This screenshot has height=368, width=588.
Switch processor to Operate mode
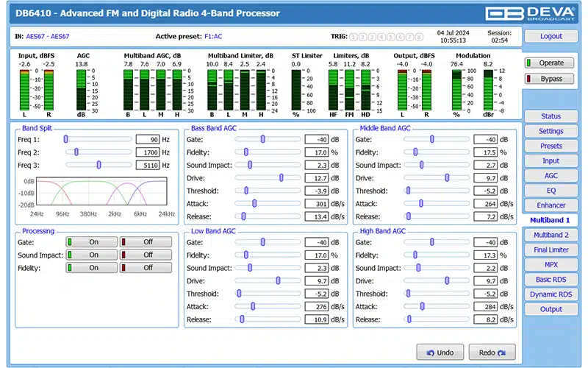pos(550,63)
